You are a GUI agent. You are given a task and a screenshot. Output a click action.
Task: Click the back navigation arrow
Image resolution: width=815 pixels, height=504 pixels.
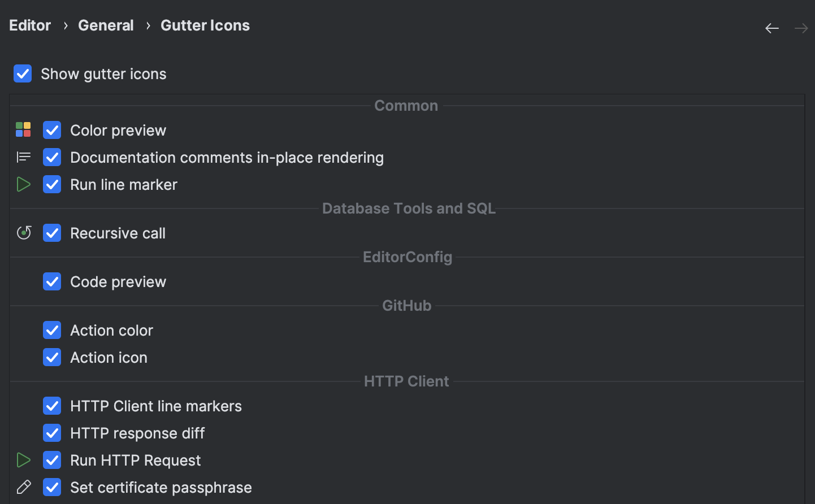[772, 28]
